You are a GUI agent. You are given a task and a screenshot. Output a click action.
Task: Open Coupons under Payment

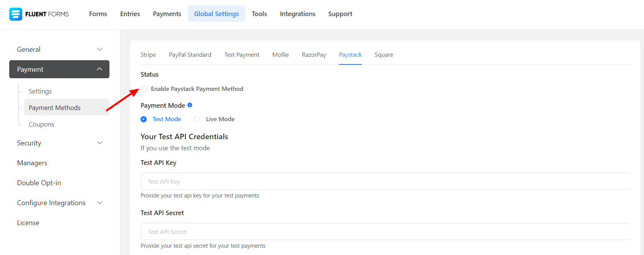click(x=41, y=124)
